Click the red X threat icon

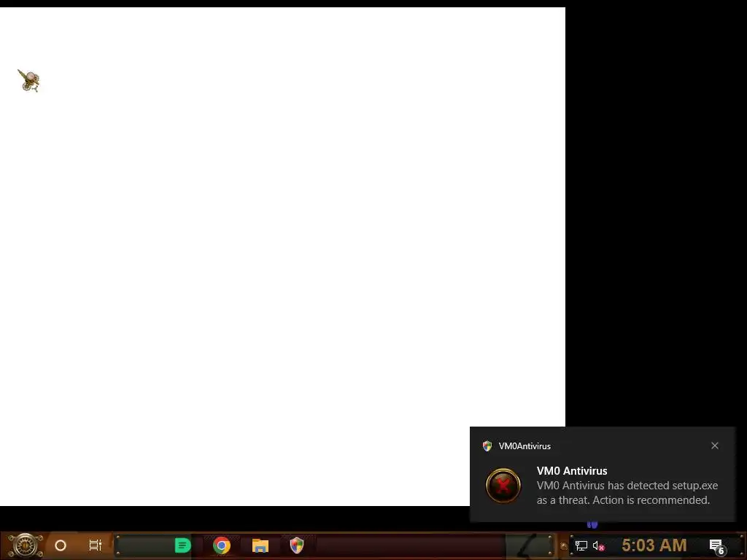click(503, 486)
